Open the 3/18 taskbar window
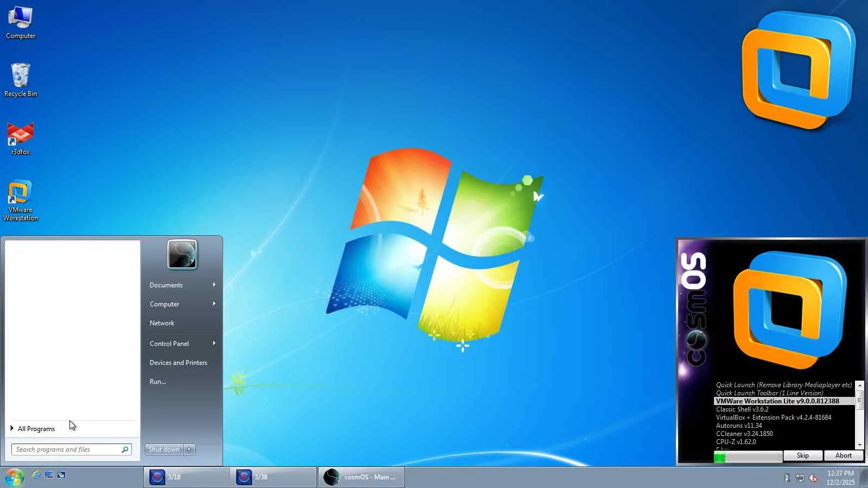The width and height of the screenshot is (868, 488). (187, 477)
